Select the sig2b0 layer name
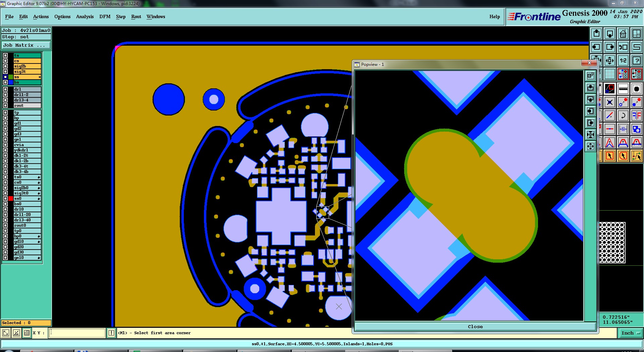 27,188
